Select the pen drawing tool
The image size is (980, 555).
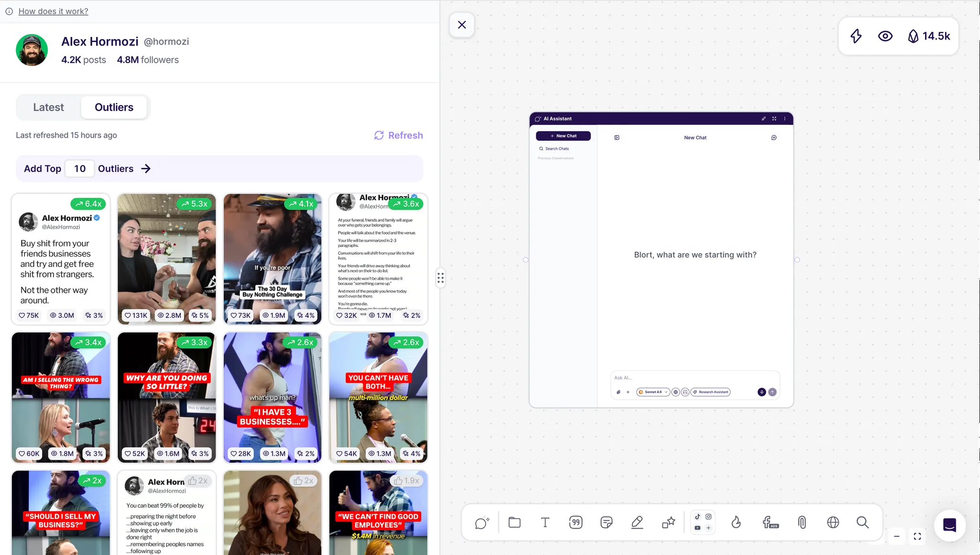[637, 522]
